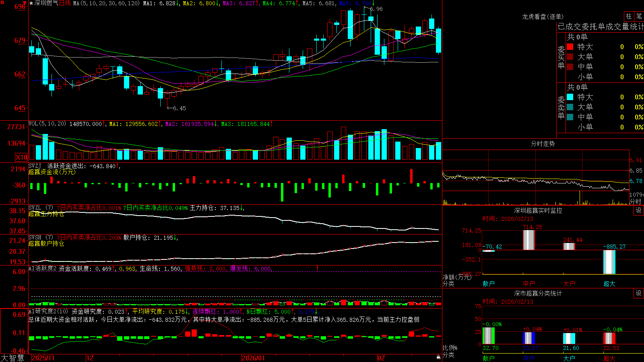The height and width of the screenshot is (362, 644).
Task: Click the 深圳超赢实时监控 panel title
Action: pyautogui.click(x=538, y=210)
